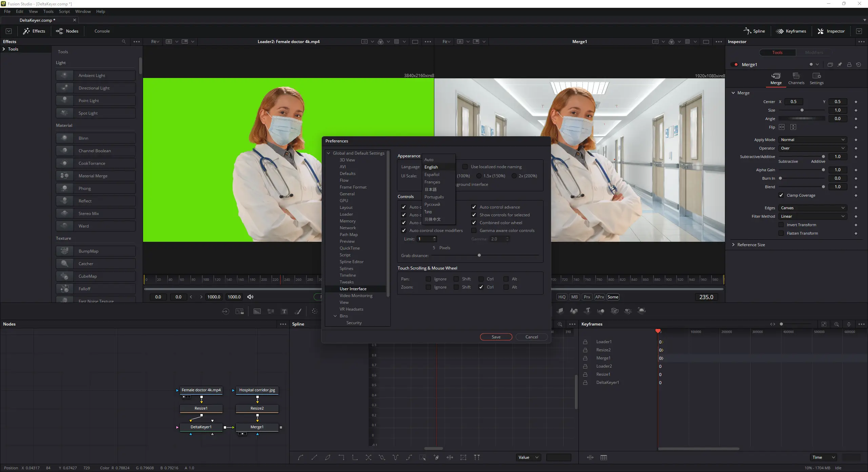Screen dimensions: 868x472
Task: Choose Français in the language list
Action: pyautogui.click(x=432, y=182)
